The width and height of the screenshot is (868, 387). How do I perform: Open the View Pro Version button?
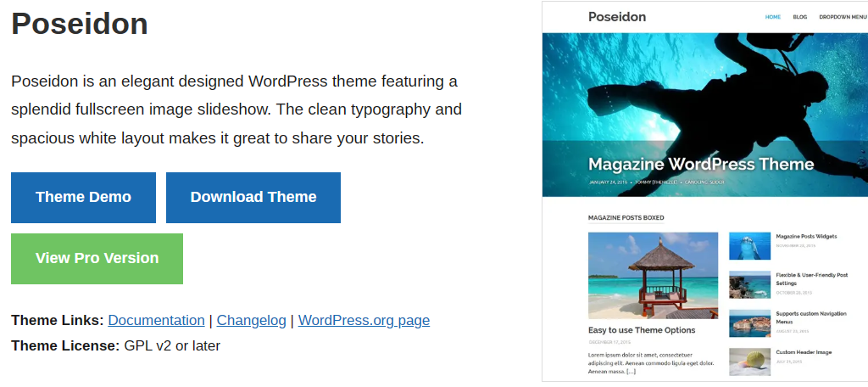tap(97, 258)
